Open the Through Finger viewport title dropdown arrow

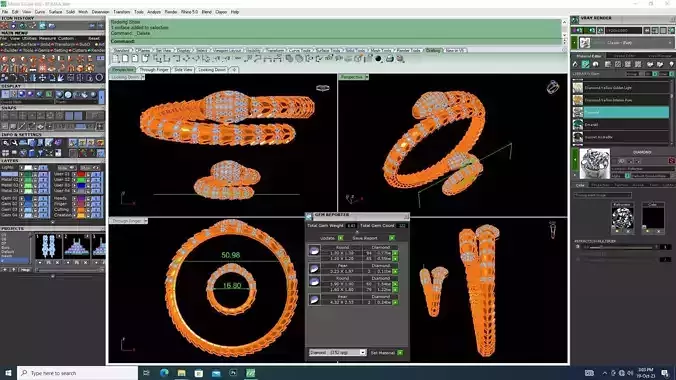pyautogui.click(x=146, y=220)
